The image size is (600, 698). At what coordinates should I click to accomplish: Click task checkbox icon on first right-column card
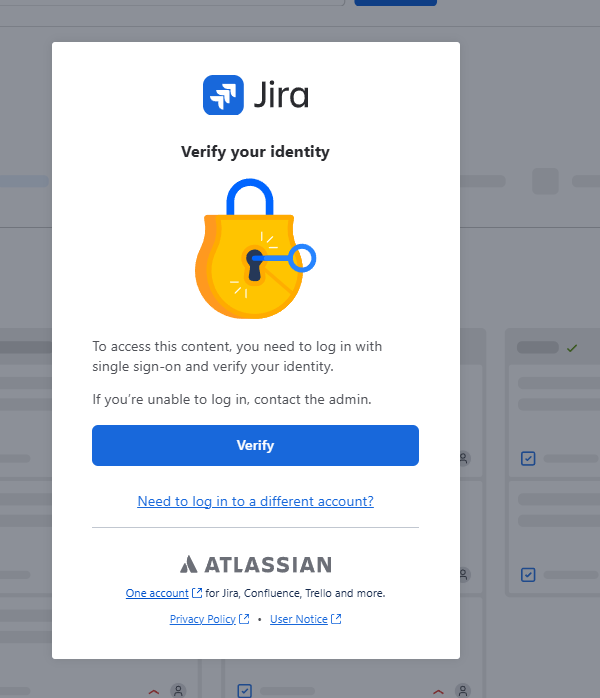coord(528,459)
